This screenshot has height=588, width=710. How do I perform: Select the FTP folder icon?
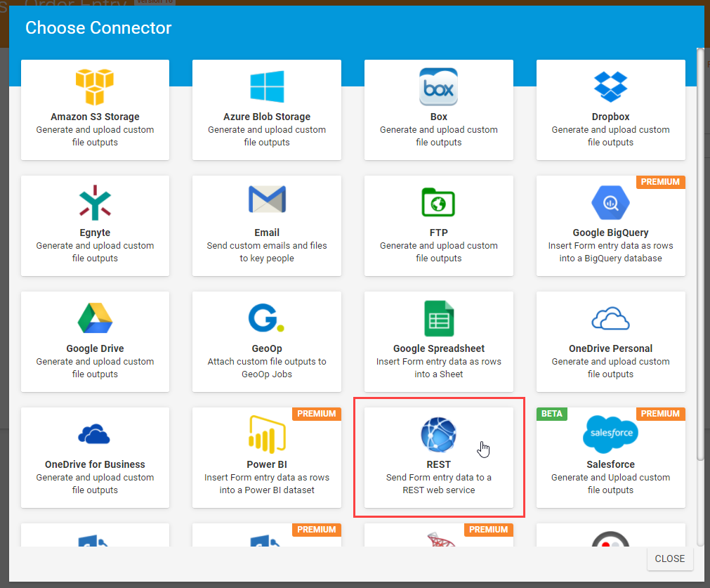(438, 202)
